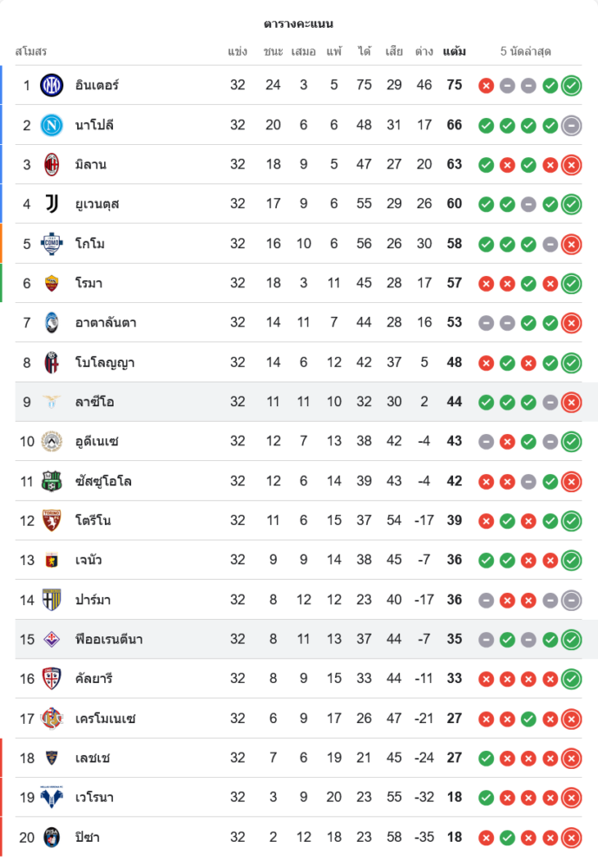Click the Inter club crest icon
The image size is (598, 868).
pos(52,85)
